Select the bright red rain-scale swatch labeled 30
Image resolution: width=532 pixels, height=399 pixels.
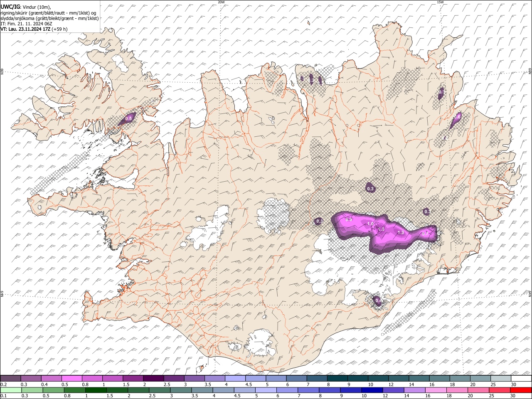click(521, 390)
